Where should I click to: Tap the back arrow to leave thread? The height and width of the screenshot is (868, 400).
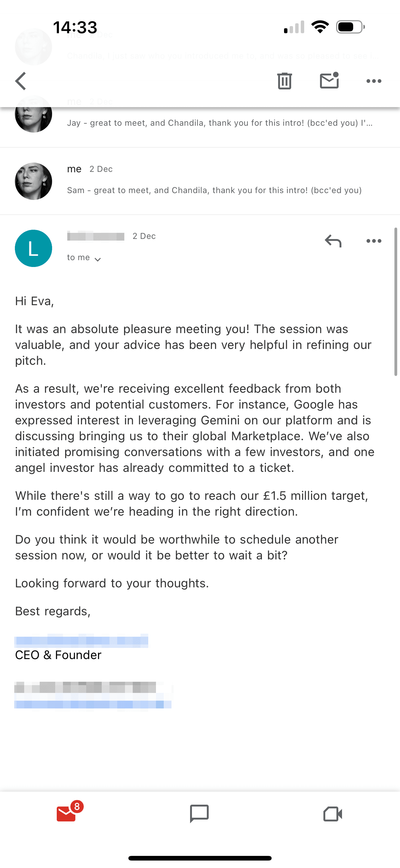[21, 81]
